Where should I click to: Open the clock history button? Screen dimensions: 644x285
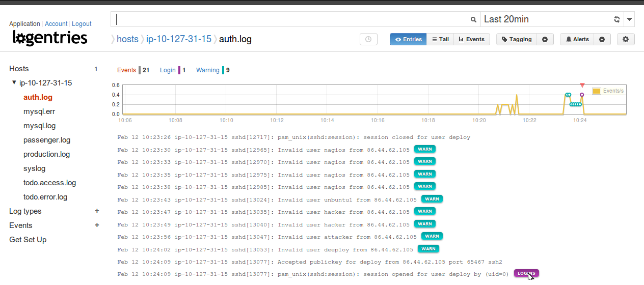coord(368,39)
